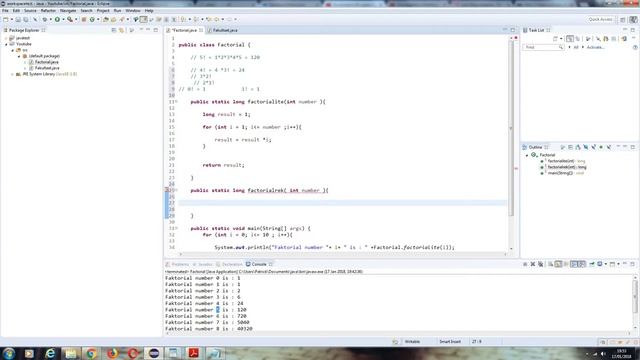Expand the javatest project node
The image size is (640, 360).
[6, 38]
